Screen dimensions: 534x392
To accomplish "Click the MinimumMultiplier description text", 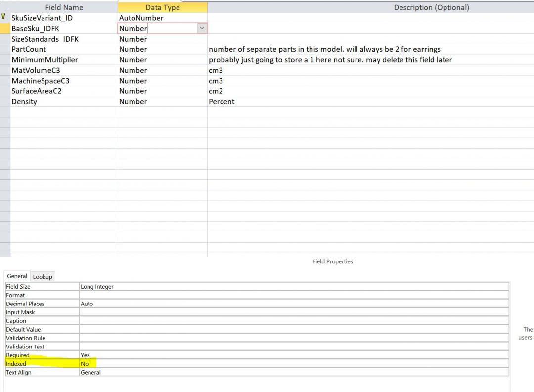I will tap(330, 60).
